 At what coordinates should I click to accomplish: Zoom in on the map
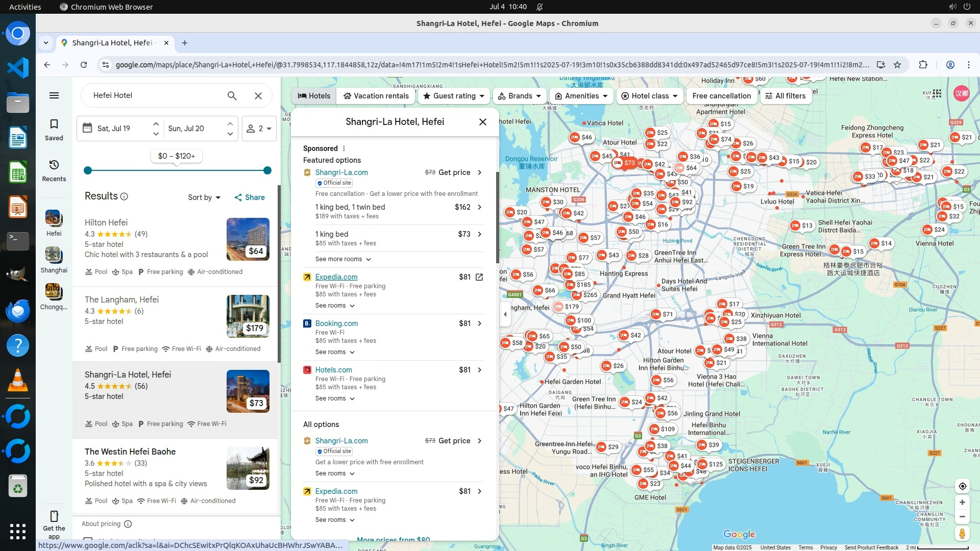pyautogui.click(x=962, y=503)
